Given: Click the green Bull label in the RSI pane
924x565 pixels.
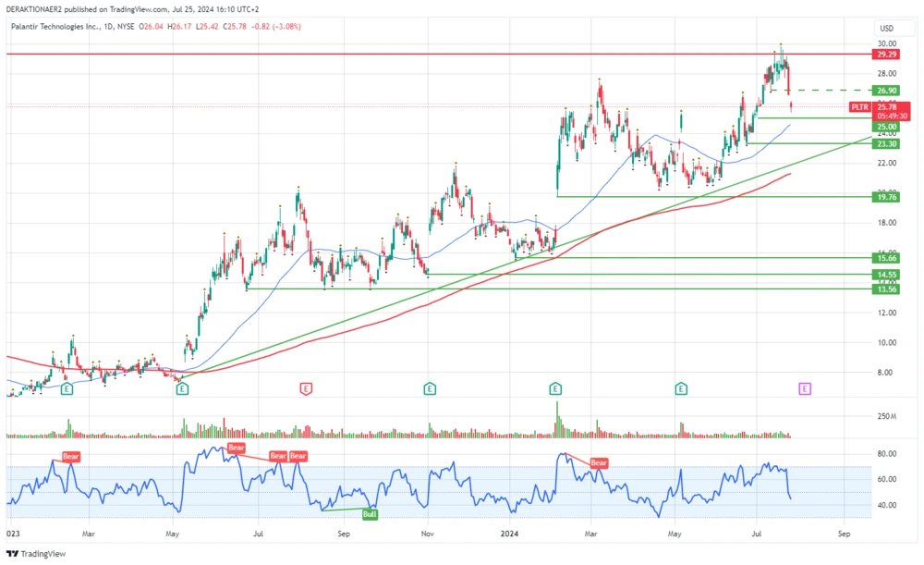Looking at the screenshot, I should click(x=370, y=513).
